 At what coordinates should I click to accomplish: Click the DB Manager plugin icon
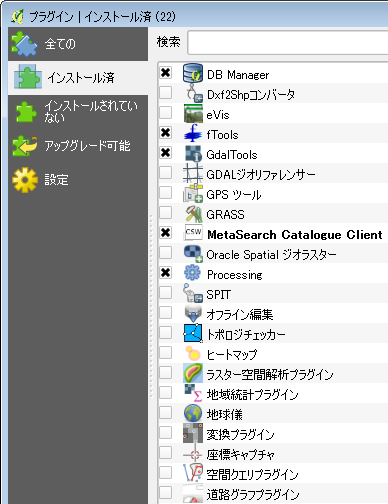tap(193, 73)
